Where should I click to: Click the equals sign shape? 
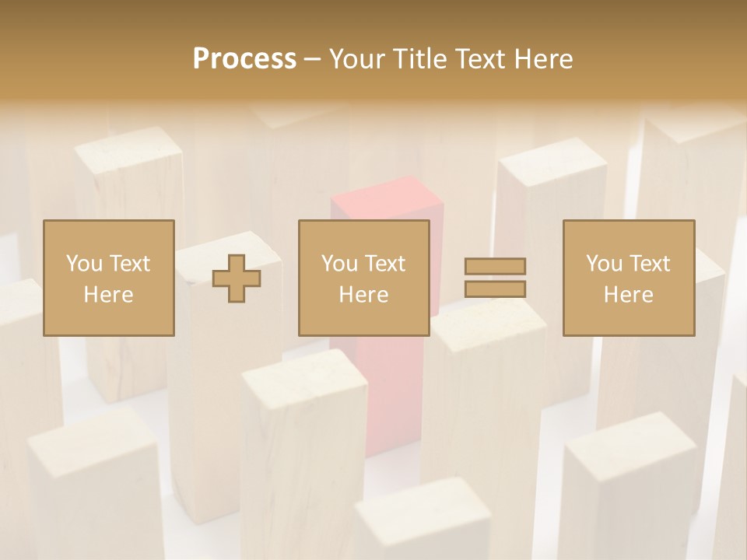click(x=495, y=278)
